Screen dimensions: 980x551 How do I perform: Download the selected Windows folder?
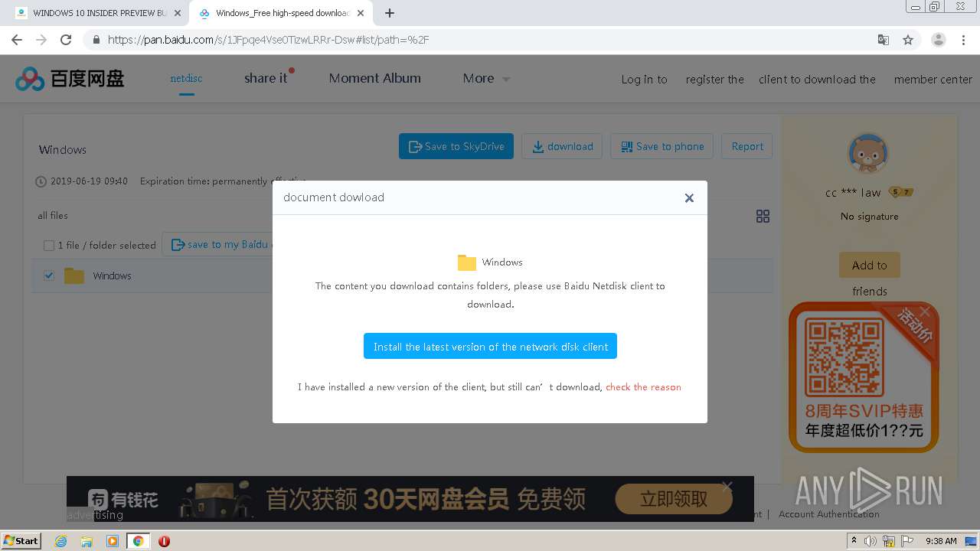pyautogui.click(x=562, y=146)
